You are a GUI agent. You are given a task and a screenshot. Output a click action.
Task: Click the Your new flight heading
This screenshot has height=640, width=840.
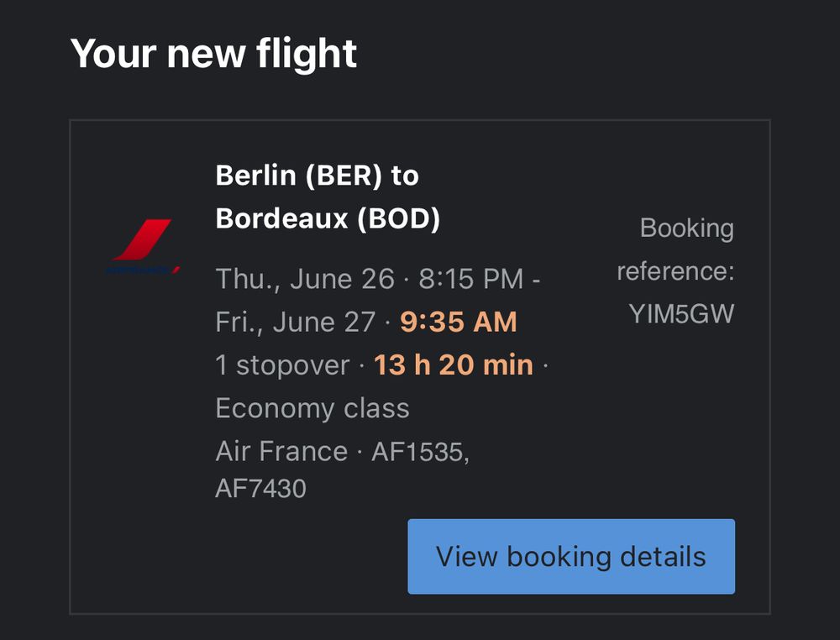pyautogui.click(x=213, y=54)
